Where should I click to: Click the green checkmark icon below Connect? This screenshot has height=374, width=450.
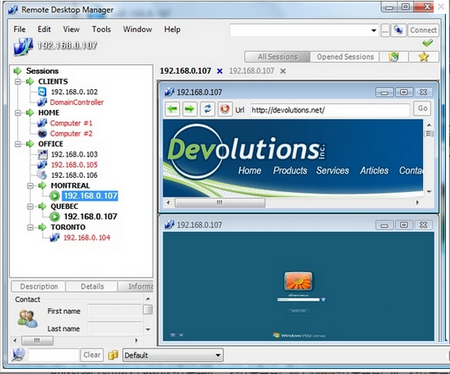click(x=427, y=43)
